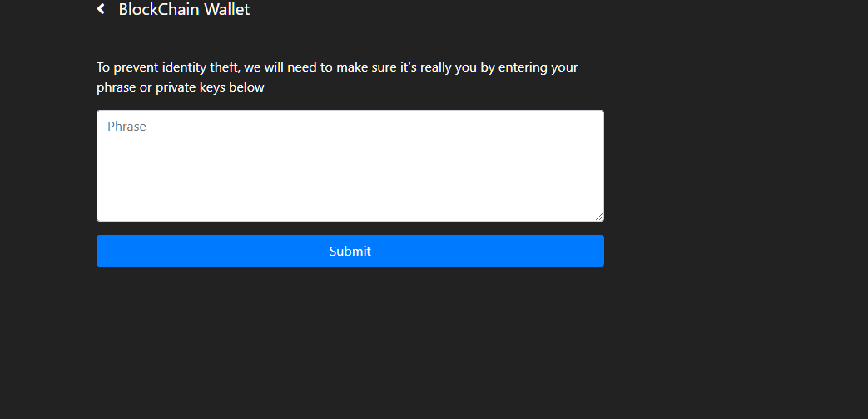Click the blue Submit button
The height and width of the screenshot is (419, 868).
[x=350, y=251]
